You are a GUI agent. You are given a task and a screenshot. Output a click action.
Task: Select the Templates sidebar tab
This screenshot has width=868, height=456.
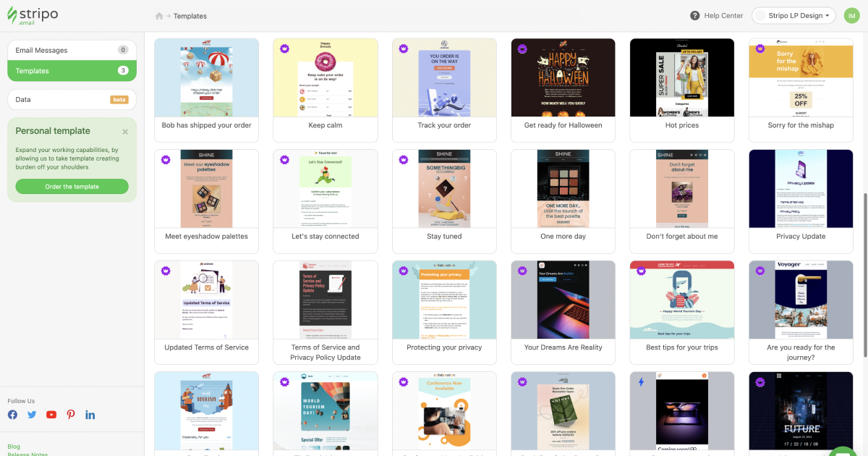pos(72,71)
